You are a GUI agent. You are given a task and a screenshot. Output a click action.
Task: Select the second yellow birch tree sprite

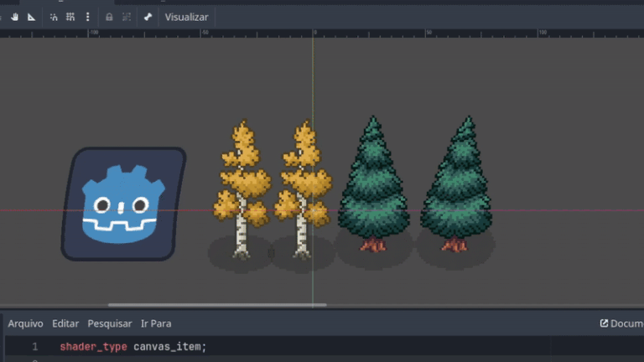(303, 190)
